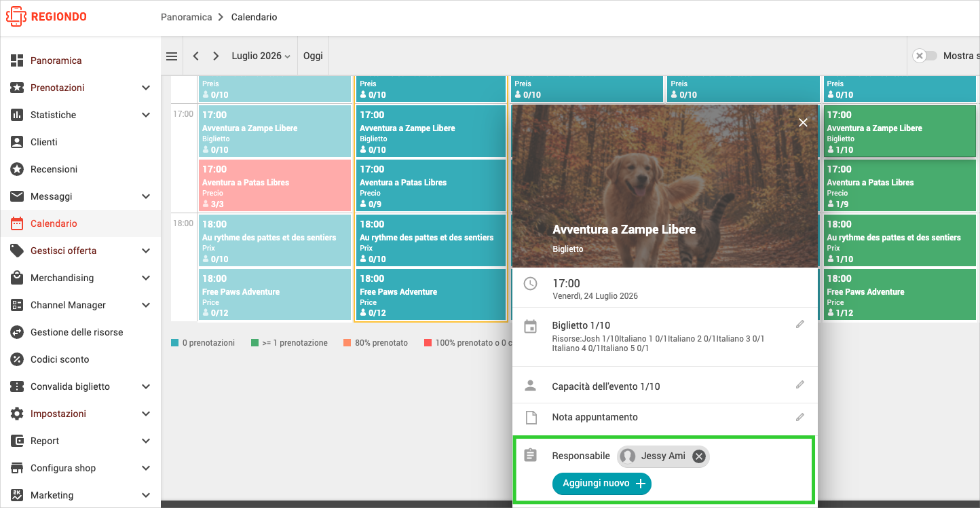
Task: Close the Avventura a Zampe Libere panel
Action: pos(804,122)
